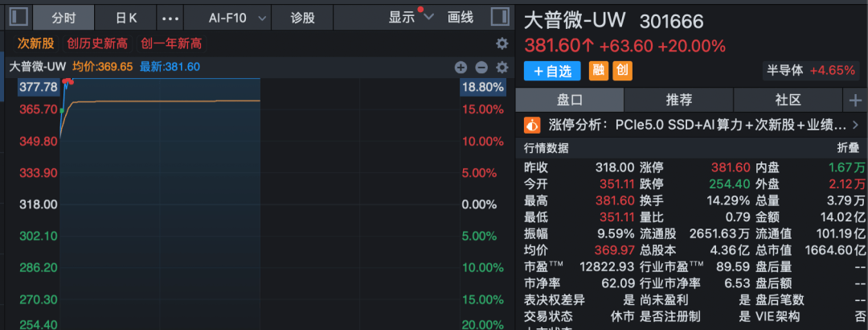The image size is (868, 330).
Task: Select the 社区 tab
Action: (x=788, y=101)
